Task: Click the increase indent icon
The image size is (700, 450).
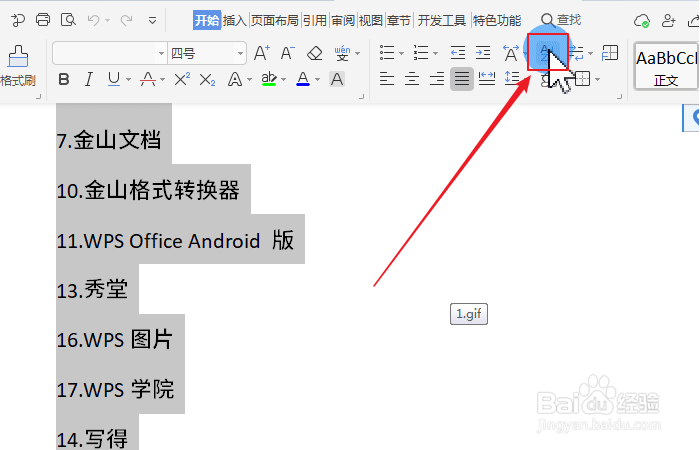Action: (483, 53)
